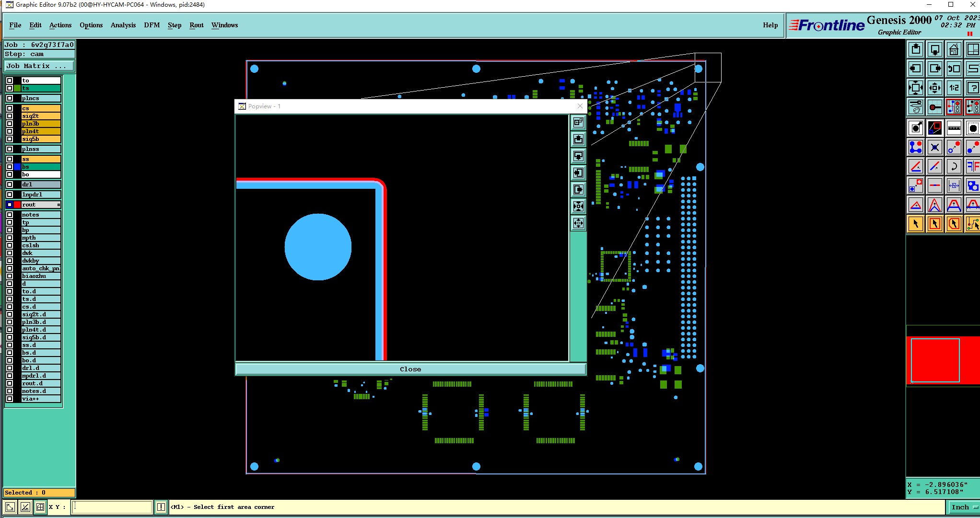Click the zoom out icon in main toolbar
Image resolution: width=980 pixels, height=518 pixels.
[x=935, y=88]
